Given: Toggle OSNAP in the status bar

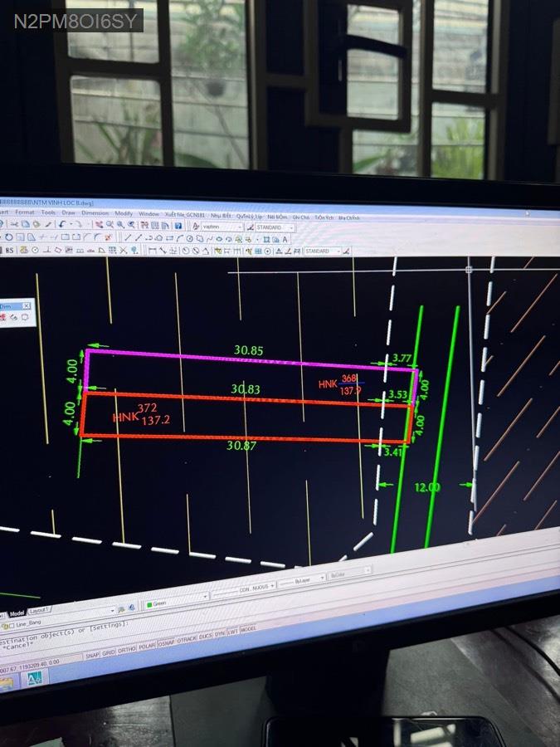Looking at the screenshot, I should (167, 644).
